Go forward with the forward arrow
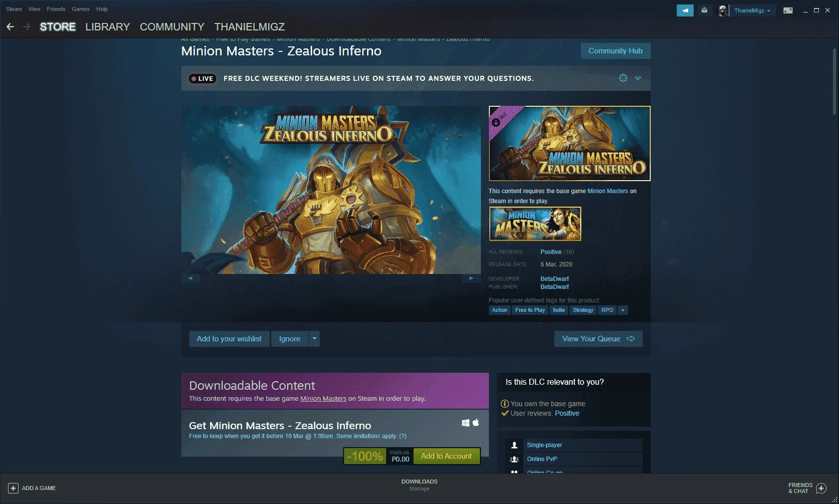The width and height of the screenshot is (839, 504). click(x=26, y=27)
